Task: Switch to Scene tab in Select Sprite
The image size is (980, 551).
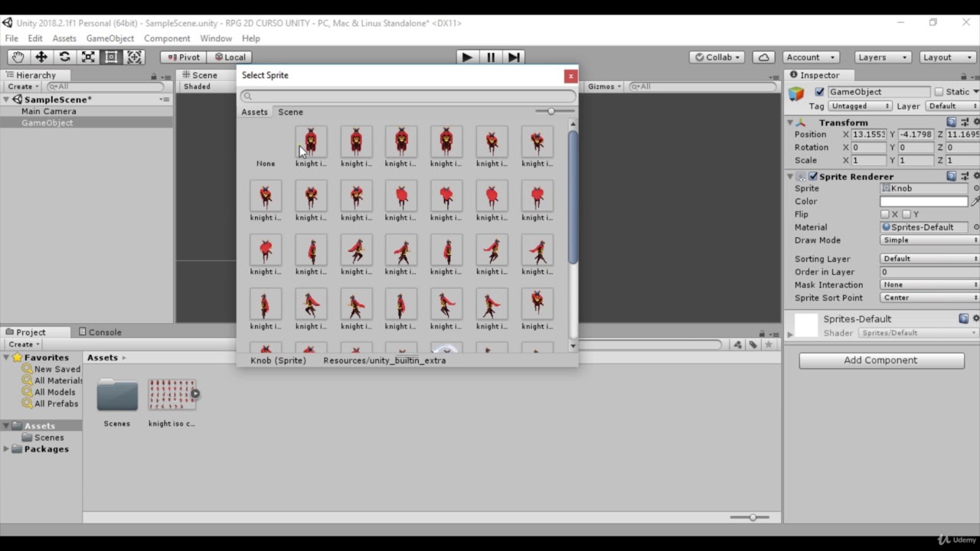Action: click(x=290, y=112)
